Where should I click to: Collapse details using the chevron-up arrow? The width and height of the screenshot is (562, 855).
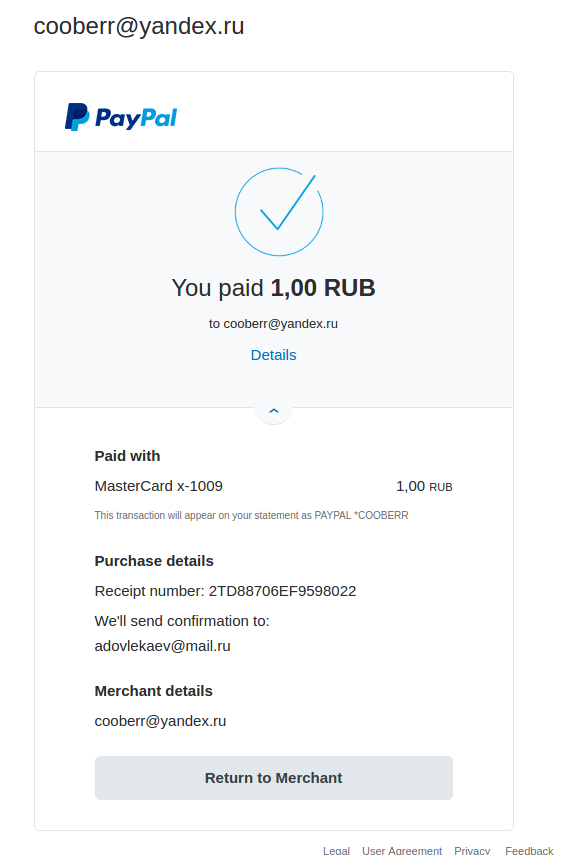[x=274, y=411]
